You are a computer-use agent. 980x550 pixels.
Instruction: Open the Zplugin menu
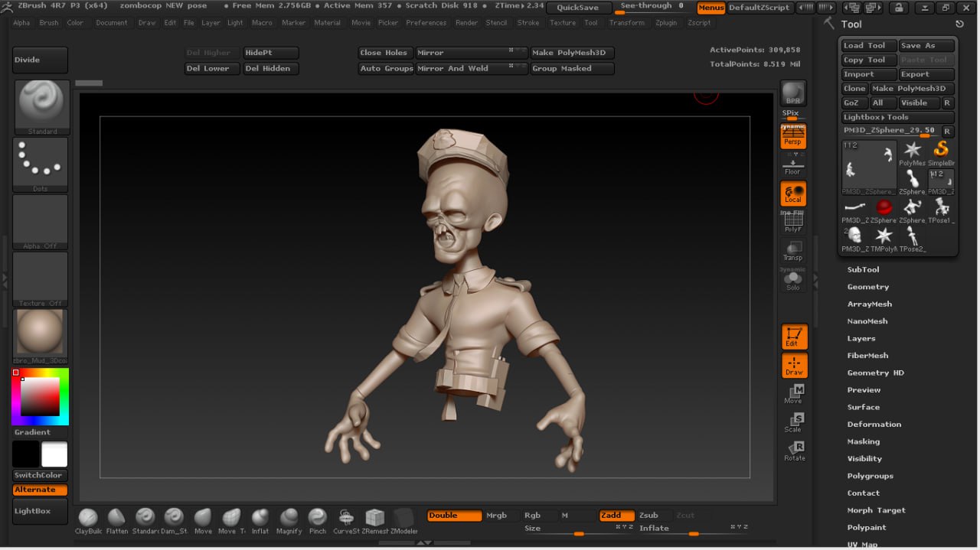[665, 23]
